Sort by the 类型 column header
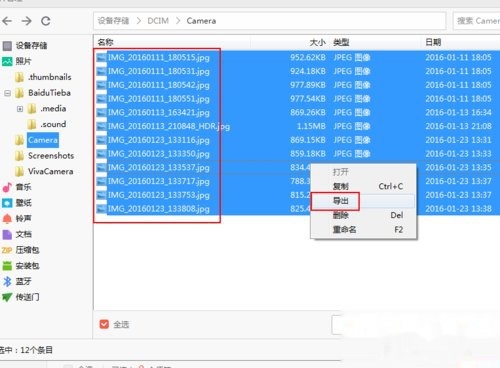 coord(341,42)
